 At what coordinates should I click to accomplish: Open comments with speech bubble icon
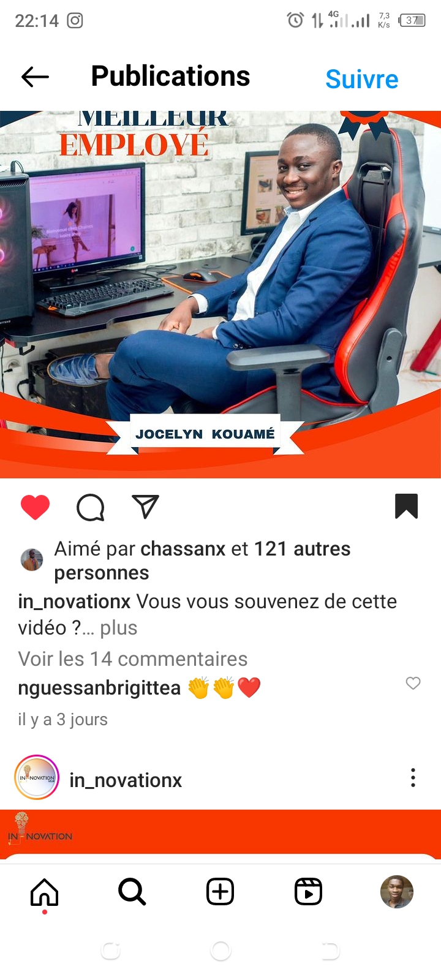90,507
